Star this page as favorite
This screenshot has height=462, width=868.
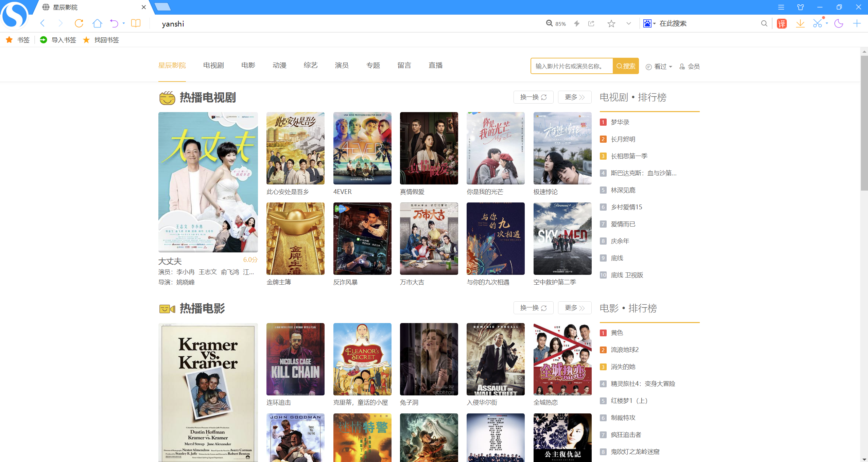click(611, 23)
